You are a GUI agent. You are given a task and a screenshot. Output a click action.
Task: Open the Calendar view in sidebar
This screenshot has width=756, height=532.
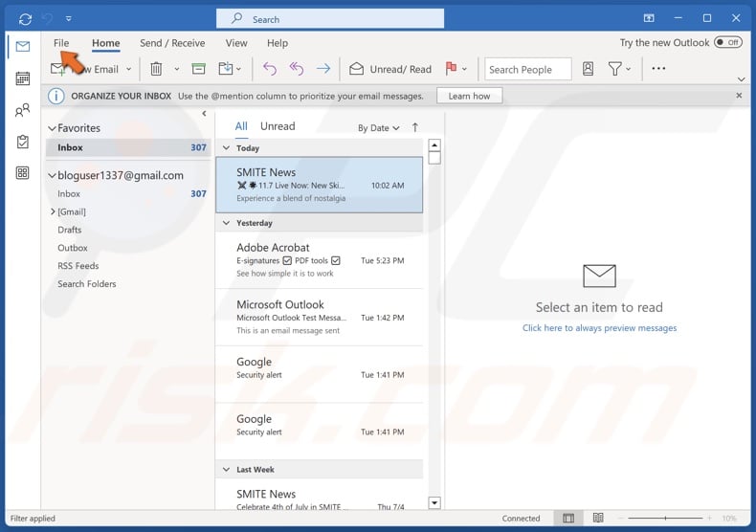click(22, 78)
